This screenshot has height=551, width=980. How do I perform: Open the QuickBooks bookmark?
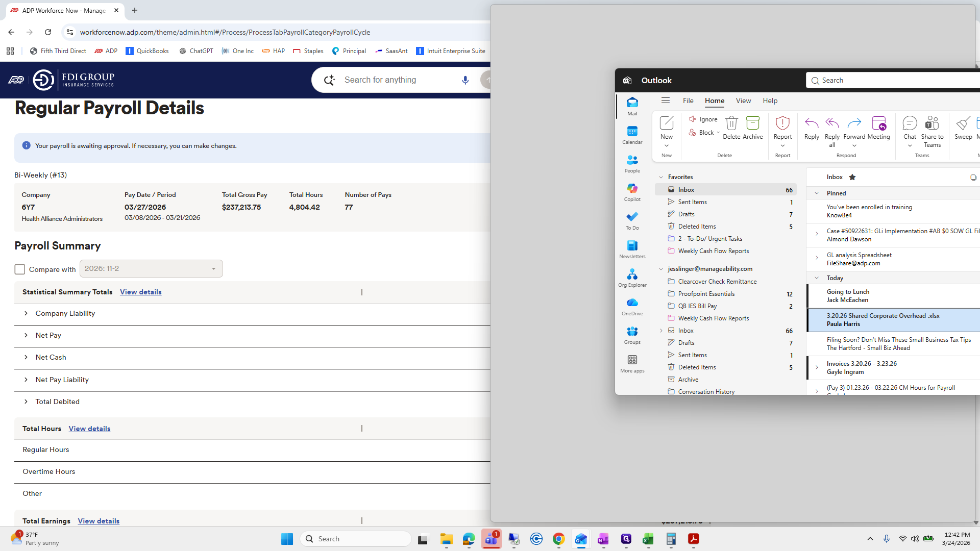147,51
